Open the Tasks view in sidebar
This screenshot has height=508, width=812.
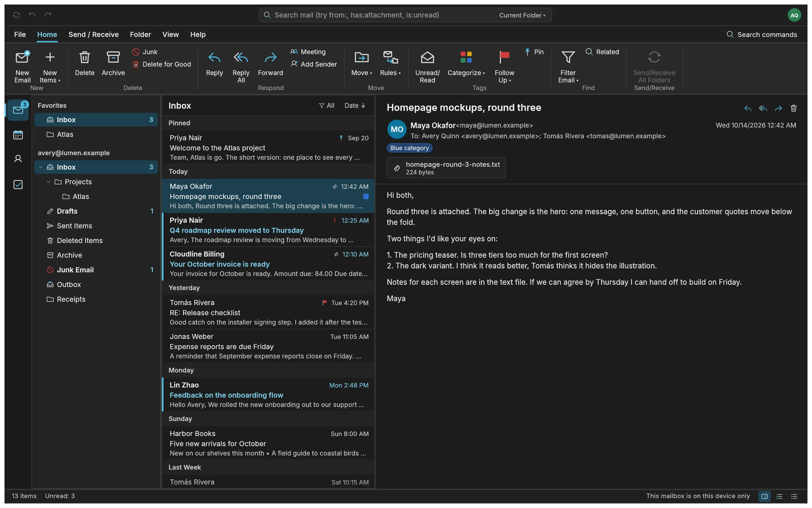click(18, 185)
